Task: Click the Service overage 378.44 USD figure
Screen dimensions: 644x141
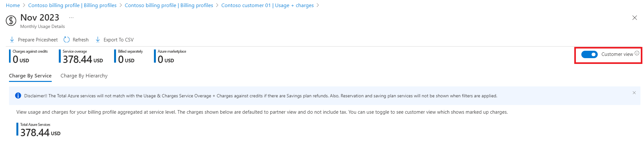Action: click(x=83, y=59)
